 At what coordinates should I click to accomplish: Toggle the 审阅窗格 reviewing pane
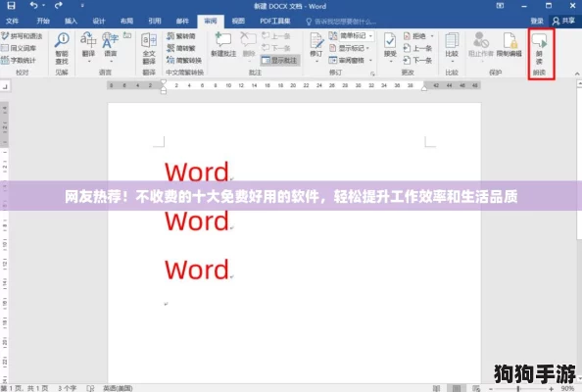[348, 60]
